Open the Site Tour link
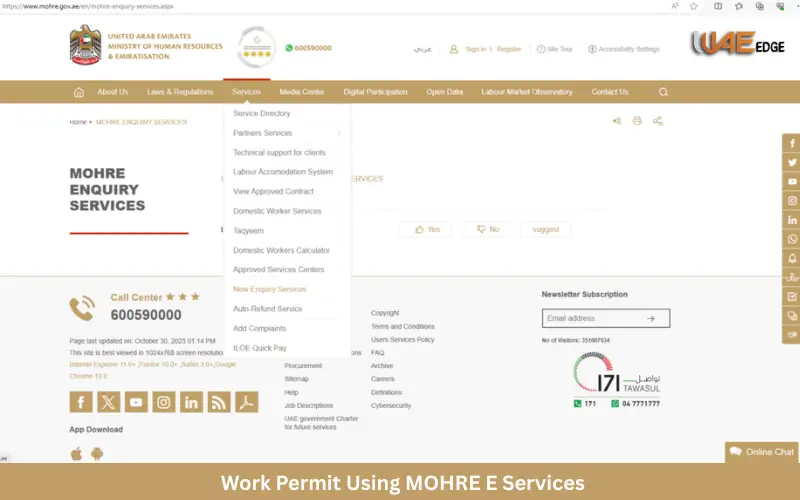The height and width of the screenshot is (500, 800). (555, 49)
